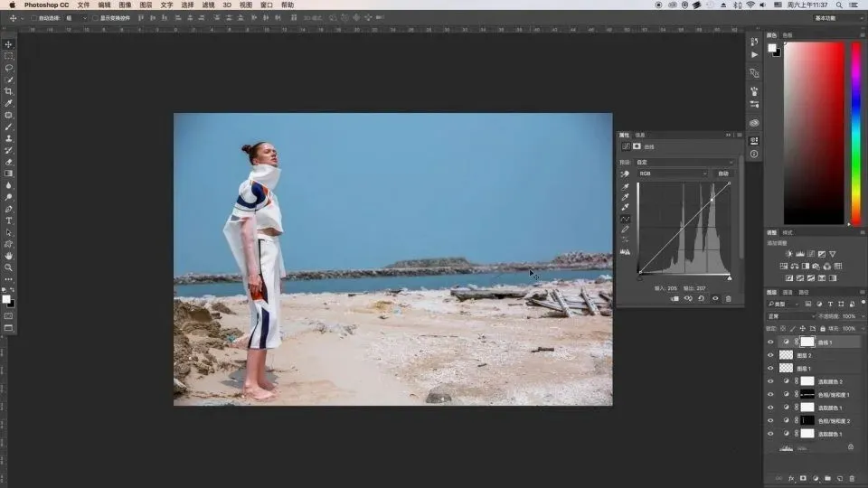
Task: Hide the 曲线 1 layer
Action: (x=770, y=343)
